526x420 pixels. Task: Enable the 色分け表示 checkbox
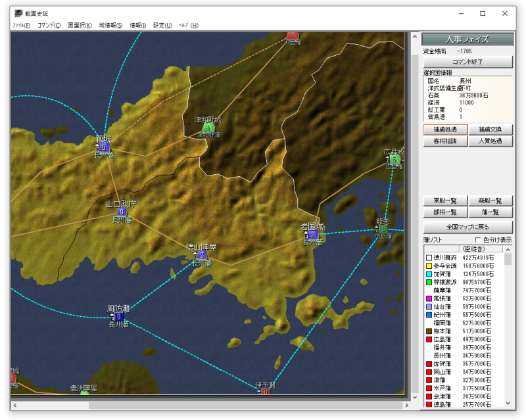[x=478, y=240]
